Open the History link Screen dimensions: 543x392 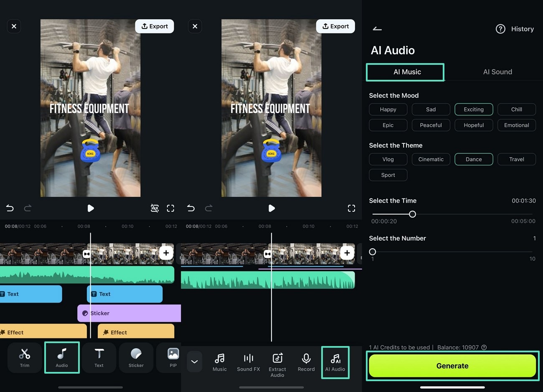[523, 29]
